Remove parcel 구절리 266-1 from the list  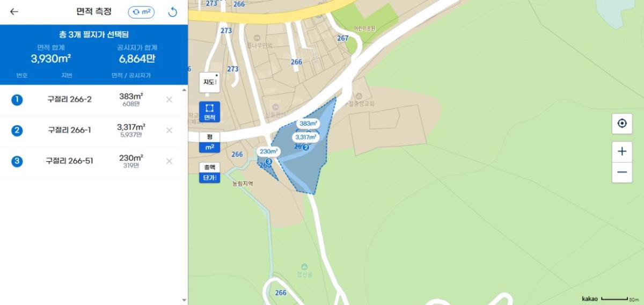(x=169, y=130)
